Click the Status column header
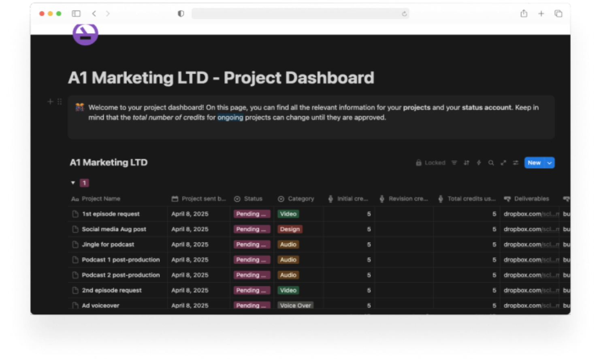The height and width of the screenshot is (364, 601). 248,199
